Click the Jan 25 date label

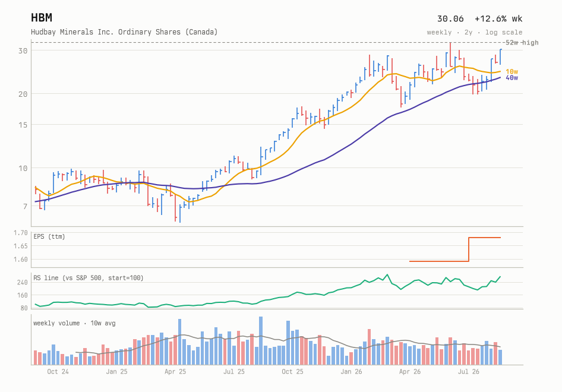coord(116,372)
